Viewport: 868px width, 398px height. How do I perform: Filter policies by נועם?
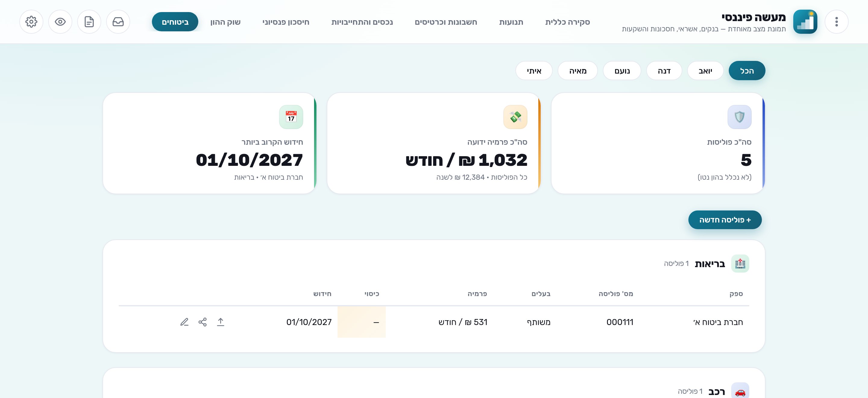click(x=622, y=71)
